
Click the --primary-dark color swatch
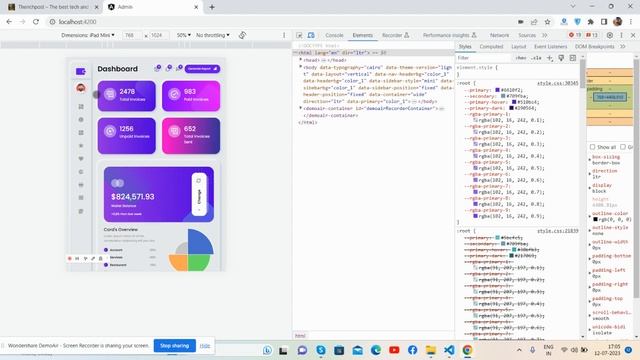coord(511,108)
